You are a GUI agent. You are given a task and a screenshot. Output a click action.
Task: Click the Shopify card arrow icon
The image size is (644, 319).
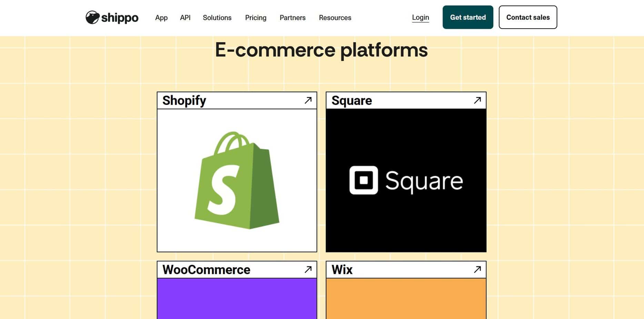point(308,100)
